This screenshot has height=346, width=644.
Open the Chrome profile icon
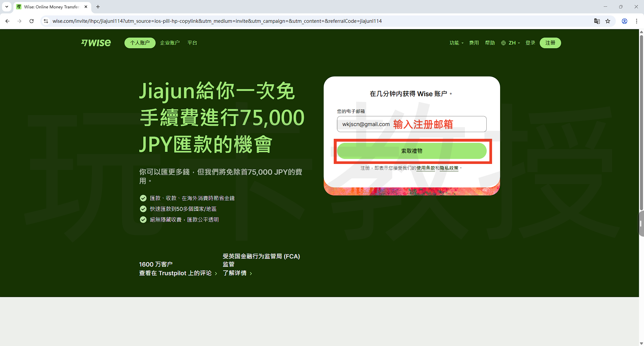(625, 21)
